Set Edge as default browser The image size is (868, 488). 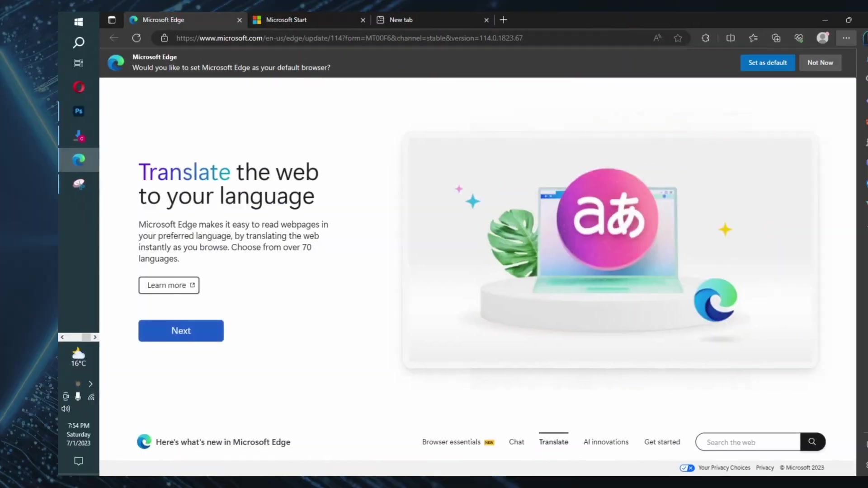(768, 63)
